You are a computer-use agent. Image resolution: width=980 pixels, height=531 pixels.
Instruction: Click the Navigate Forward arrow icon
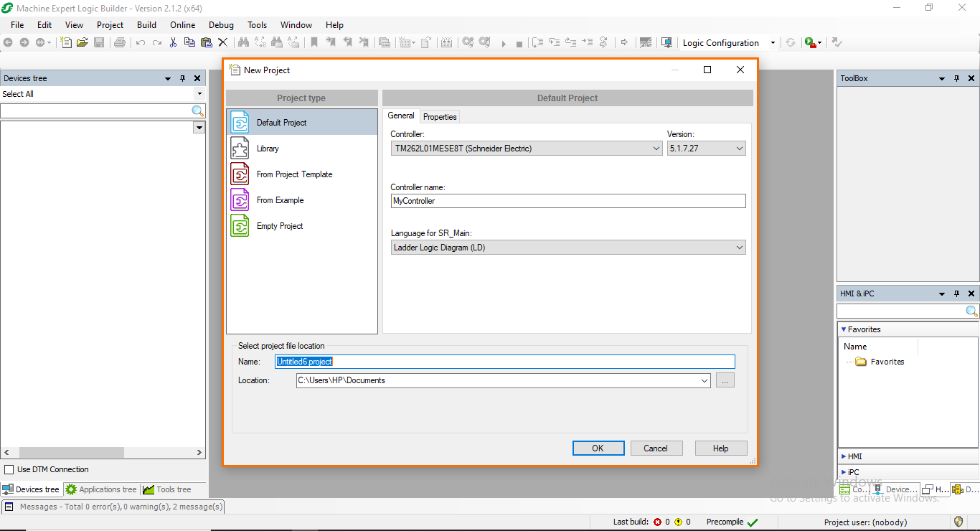[24, 42]
